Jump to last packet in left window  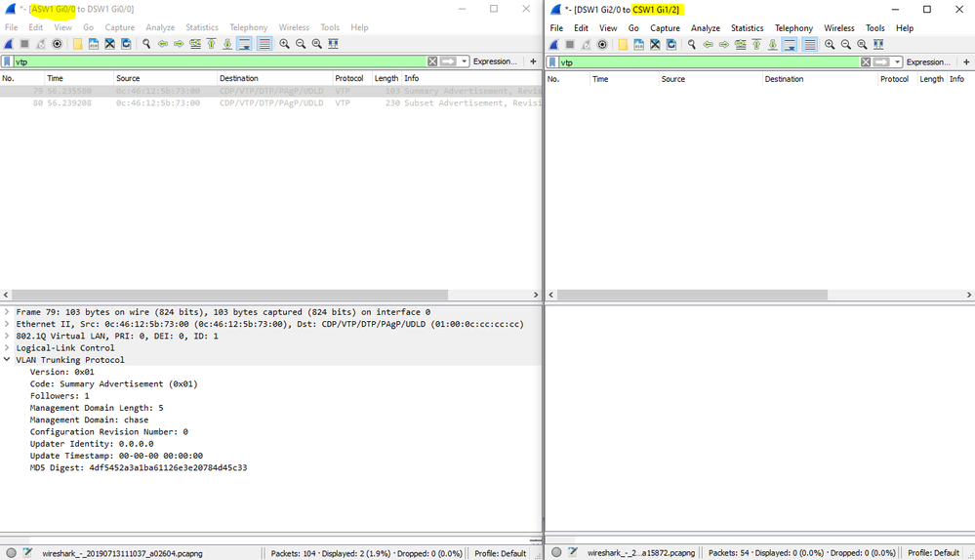[227, 44]
